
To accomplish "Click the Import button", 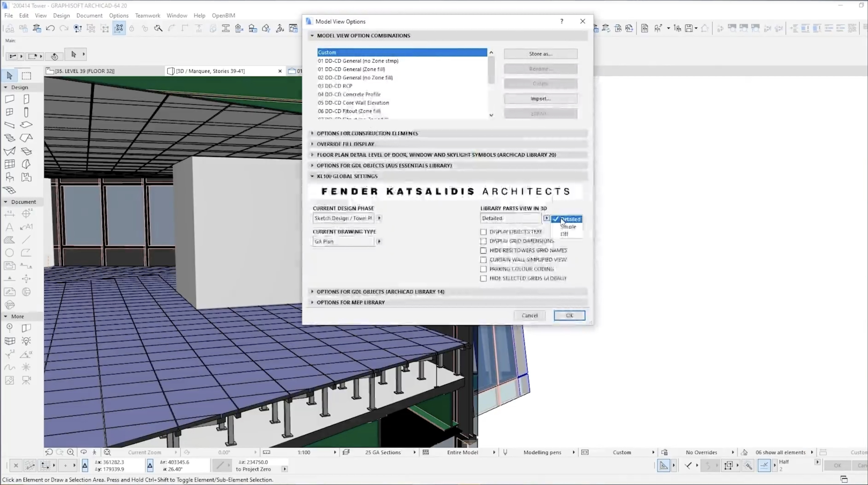I will point(541,98).
